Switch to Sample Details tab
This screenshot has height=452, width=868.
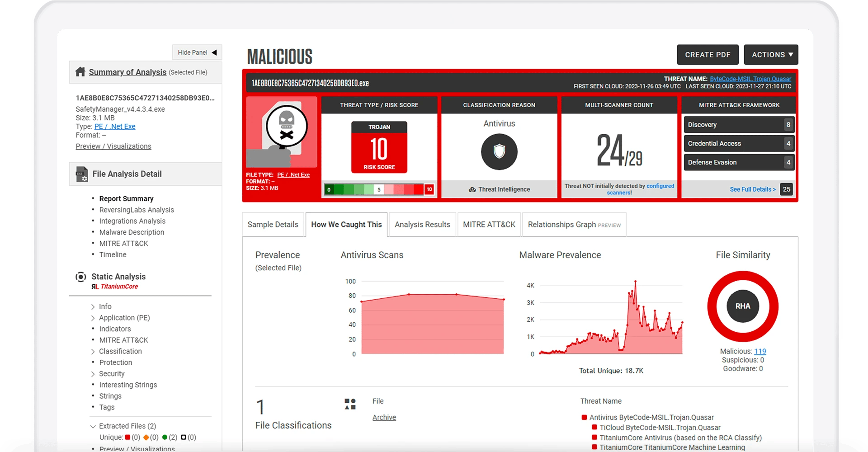coord(273,225)
